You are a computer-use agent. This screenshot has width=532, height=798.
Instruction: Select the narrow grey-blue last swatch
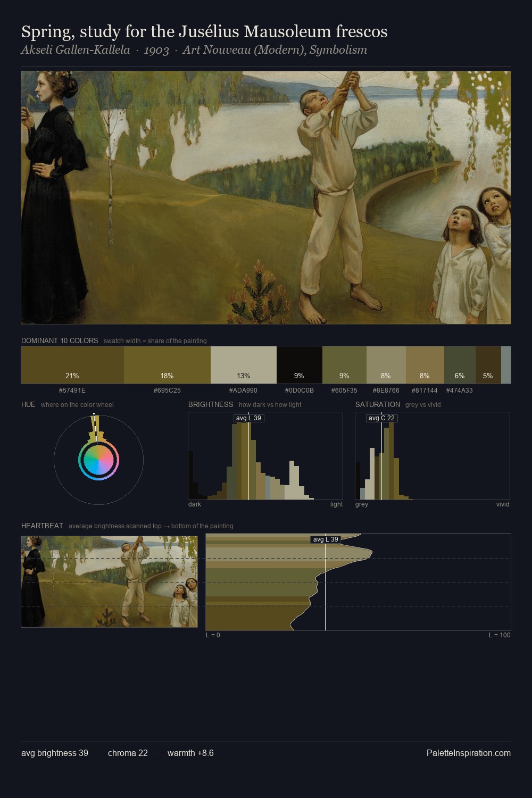pyautogui.click(x=506, y=365)
